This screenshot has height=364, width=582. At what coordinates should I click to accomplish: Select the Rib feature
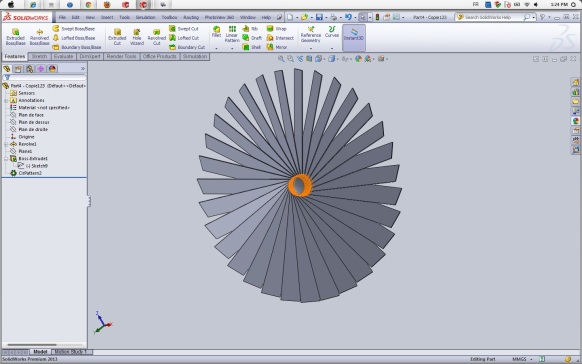(x=250, y=29)
